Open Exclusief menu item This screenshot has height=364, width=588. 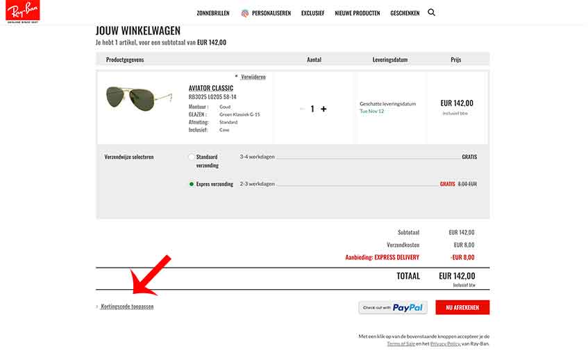tap(313, 13)
